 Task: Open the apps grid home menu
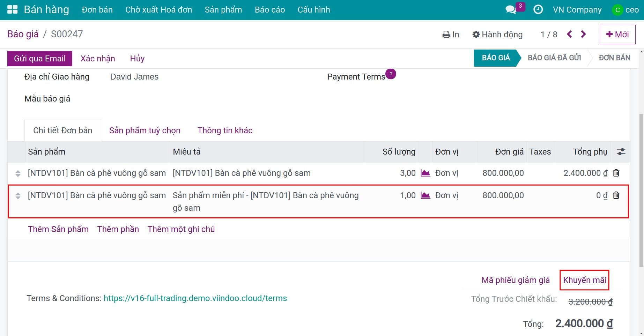[12, 9]
